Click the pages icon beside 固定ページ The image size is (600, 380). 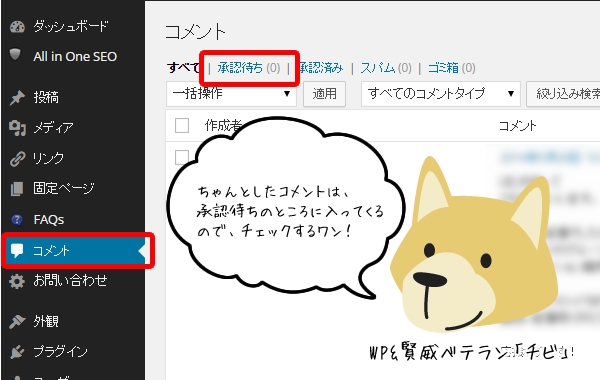(17, 189)
